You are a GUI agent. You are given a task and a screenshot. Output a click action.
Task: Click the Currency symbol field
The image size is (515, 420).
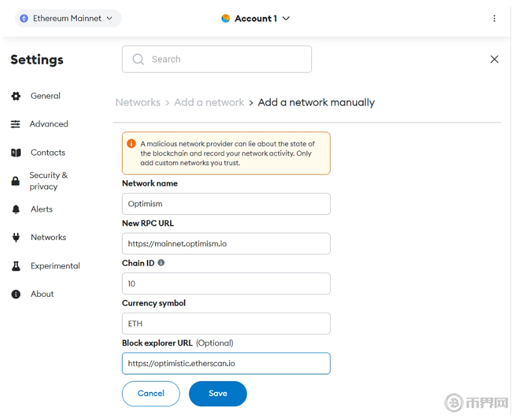tap(226, 324)
